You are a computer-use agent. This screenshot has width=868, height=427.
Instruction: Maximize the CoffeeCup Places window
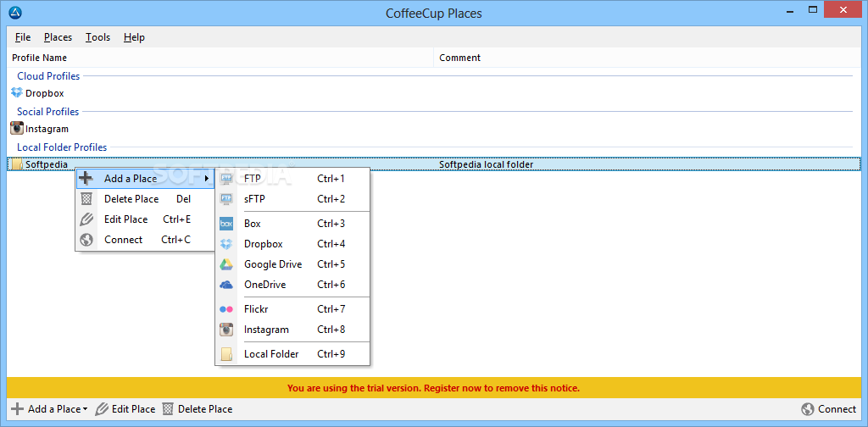point(813,9)
